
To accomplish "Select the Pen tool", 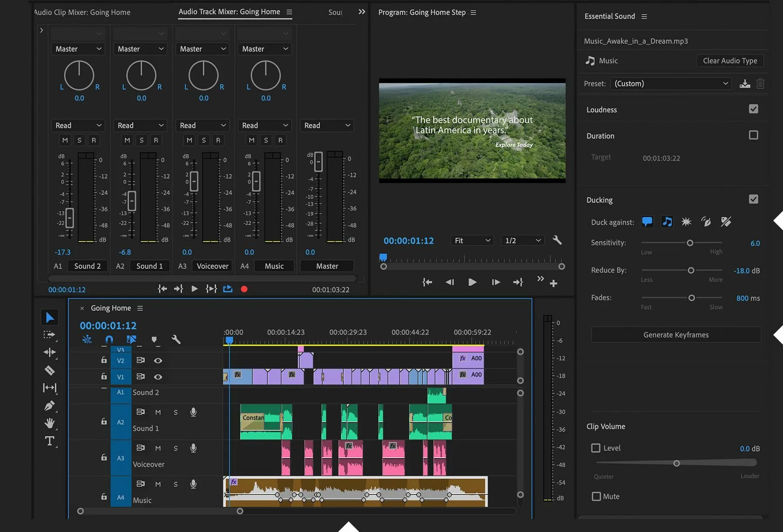I will coord(50,406).
